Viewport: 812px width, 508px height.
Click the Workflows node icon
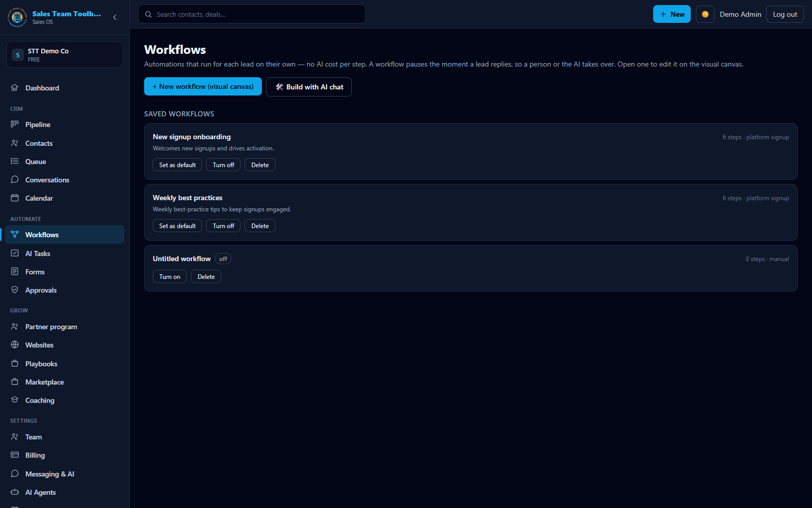tap(15, 235)
